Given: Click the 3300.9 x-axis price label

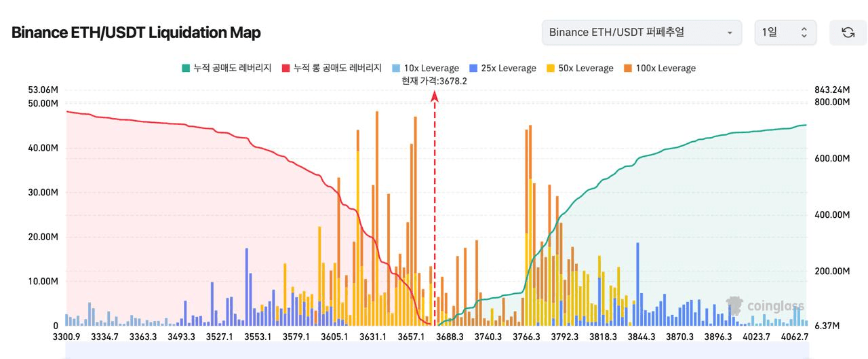Looking at the screenshot, I should click(66, 337).
